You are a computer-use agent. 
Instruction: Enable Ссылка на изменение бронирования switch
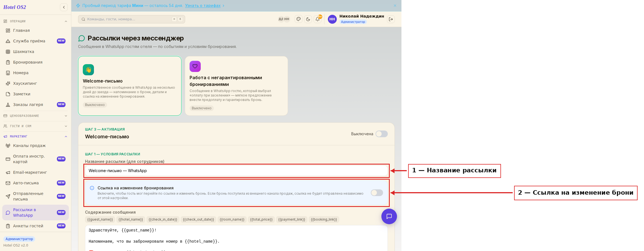coord(377,193)
